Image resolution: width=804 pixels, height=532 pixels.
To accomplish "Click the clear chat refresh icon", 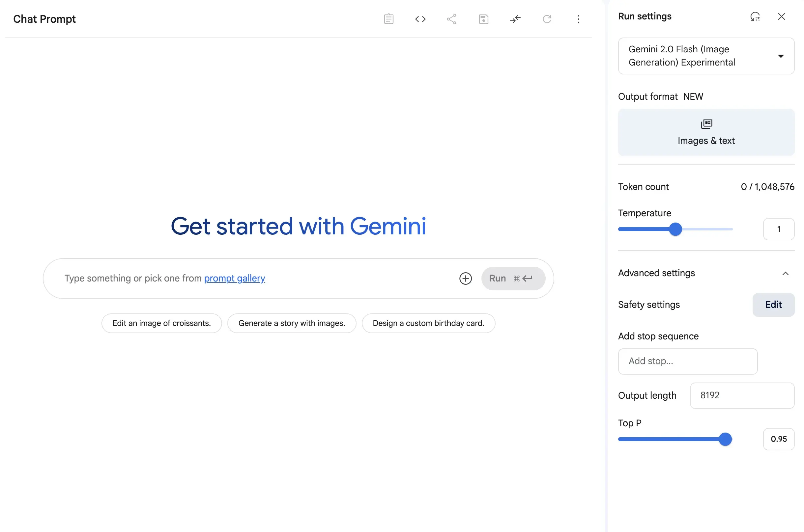I will 547,19.
